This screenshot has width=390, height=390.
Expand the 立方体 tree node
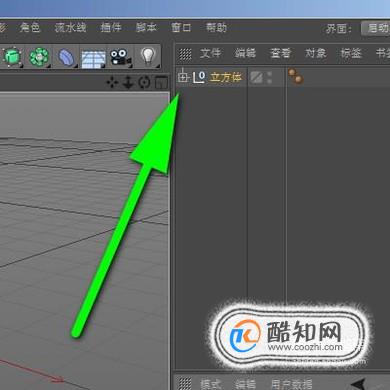pyautogui.click(x=182, y=77)
